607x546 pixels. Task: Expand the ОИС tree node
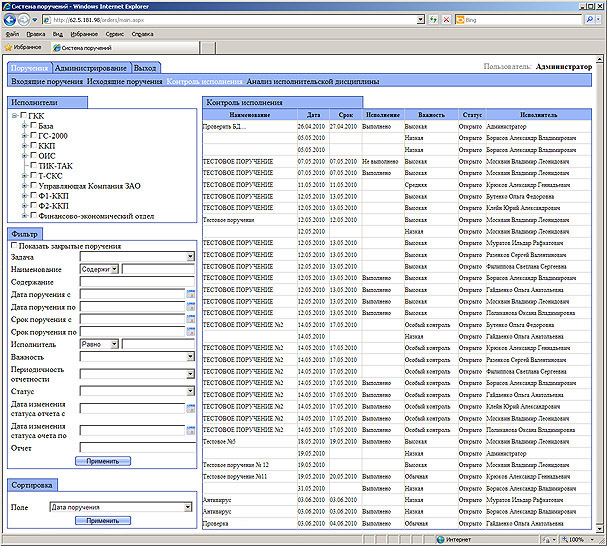(x=23, y=155)
